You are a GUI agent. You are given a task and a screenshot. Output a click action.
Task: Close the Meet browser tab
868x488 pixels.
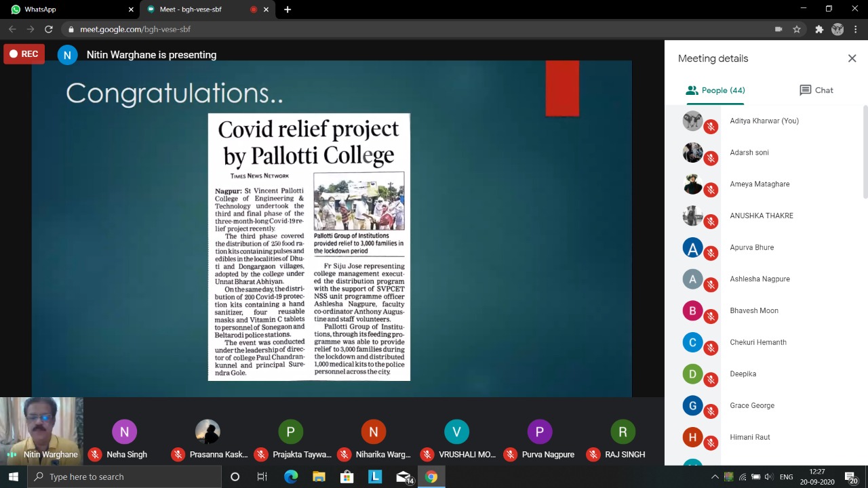pos(266,9)
